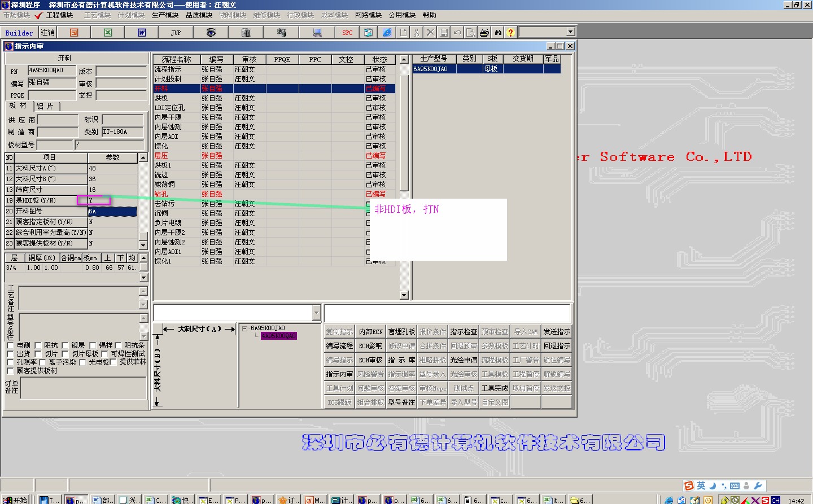Click the 指示检查 button
Viewport: 813px width, 504px height.
[464, 332]
